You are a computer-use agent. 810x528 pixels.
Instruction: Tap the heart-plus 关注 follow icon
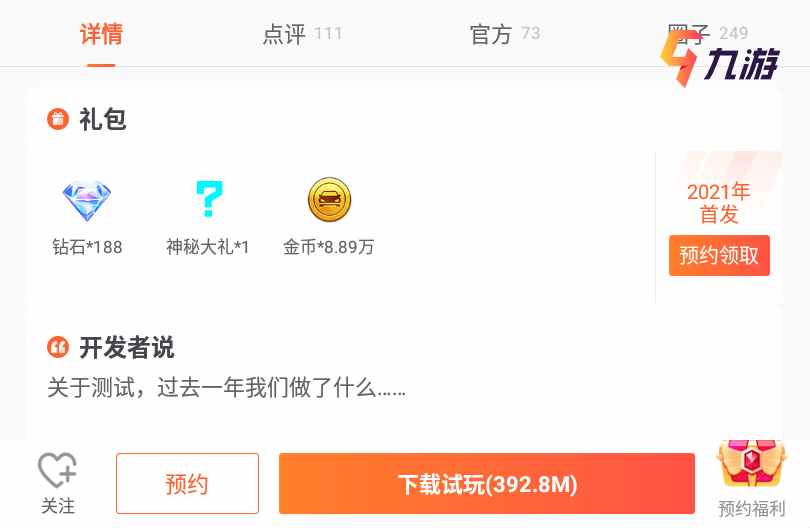(x=57, y=470)
